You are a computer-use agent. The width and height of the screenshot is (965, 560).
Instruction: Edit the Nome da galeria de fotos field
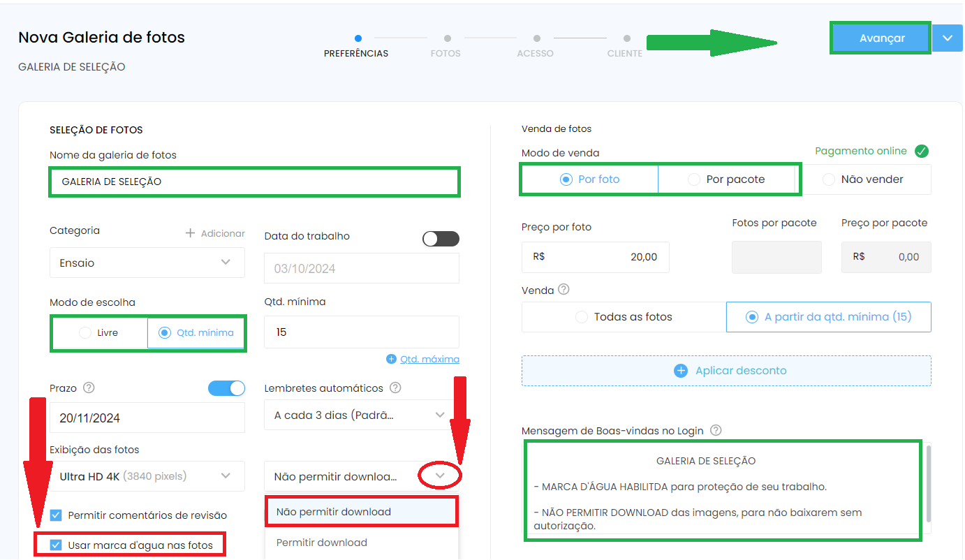[x=254, y=182]
